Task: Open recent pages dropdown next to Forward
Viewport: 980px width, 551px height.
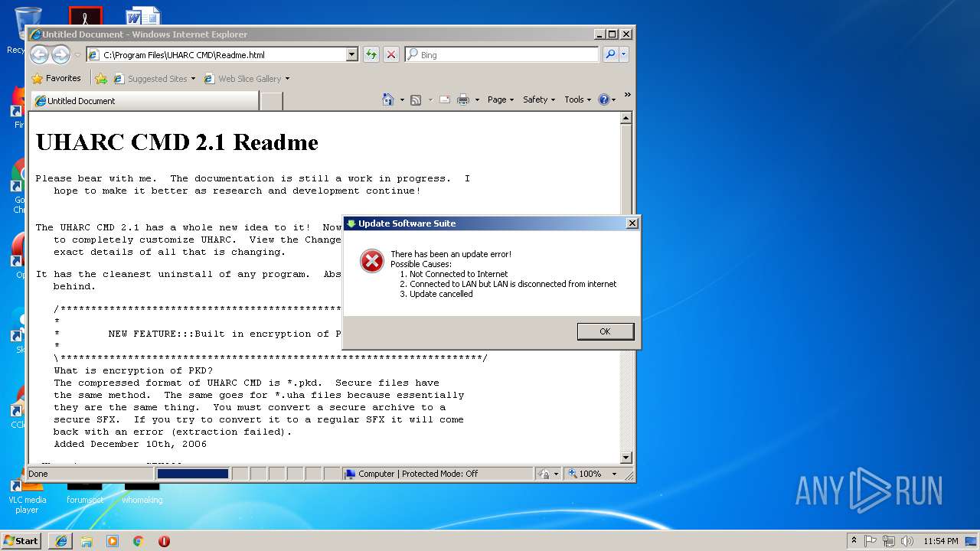Action: [x=77, y=55]
